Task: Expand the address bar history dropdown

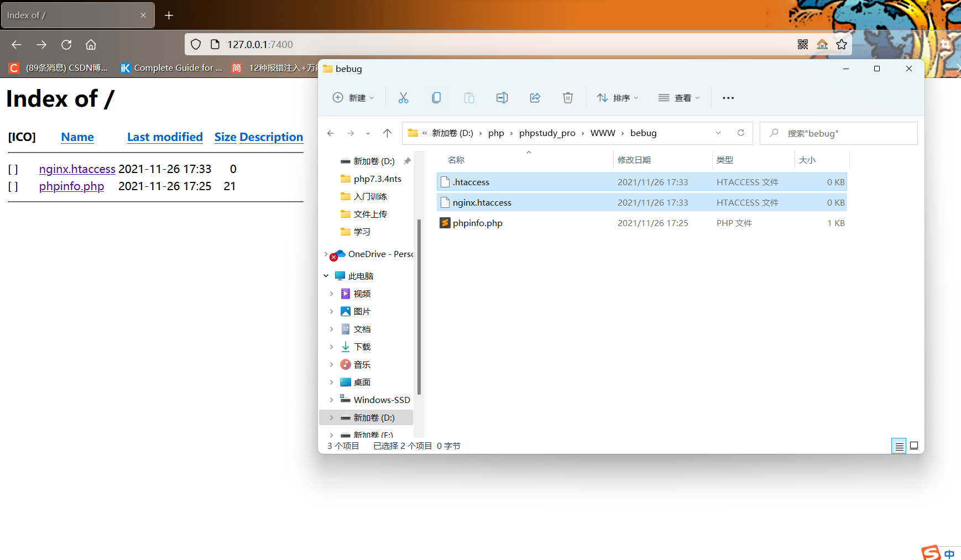Action: pos(718,133)
